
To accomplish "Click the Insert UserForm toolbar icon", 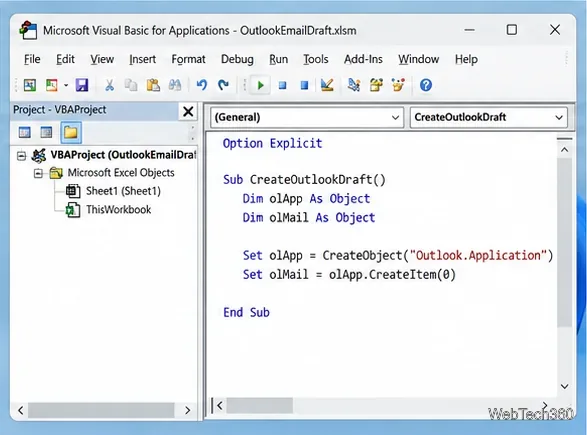I will 52,85.
